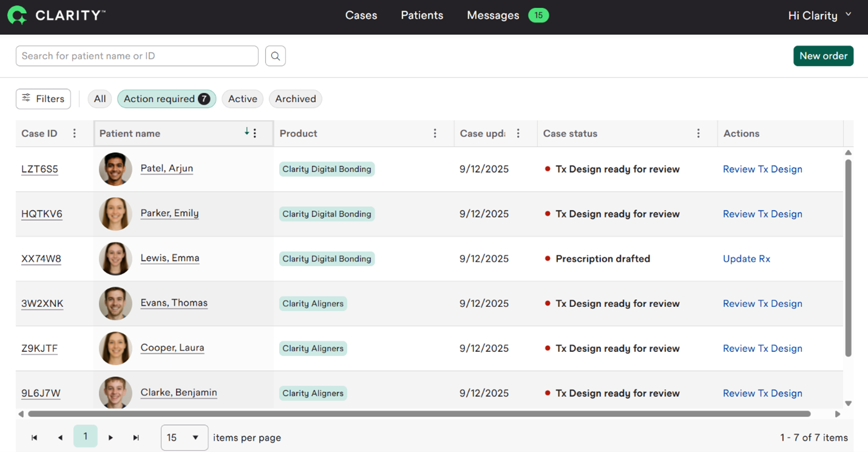Open Product column kebab menu

click(x=435, y=133)
